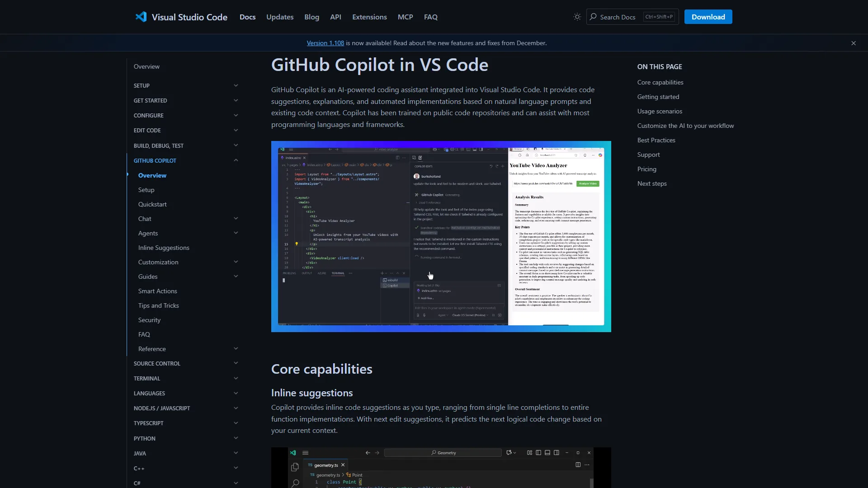Open the Extensions menu item

[369, 17]
